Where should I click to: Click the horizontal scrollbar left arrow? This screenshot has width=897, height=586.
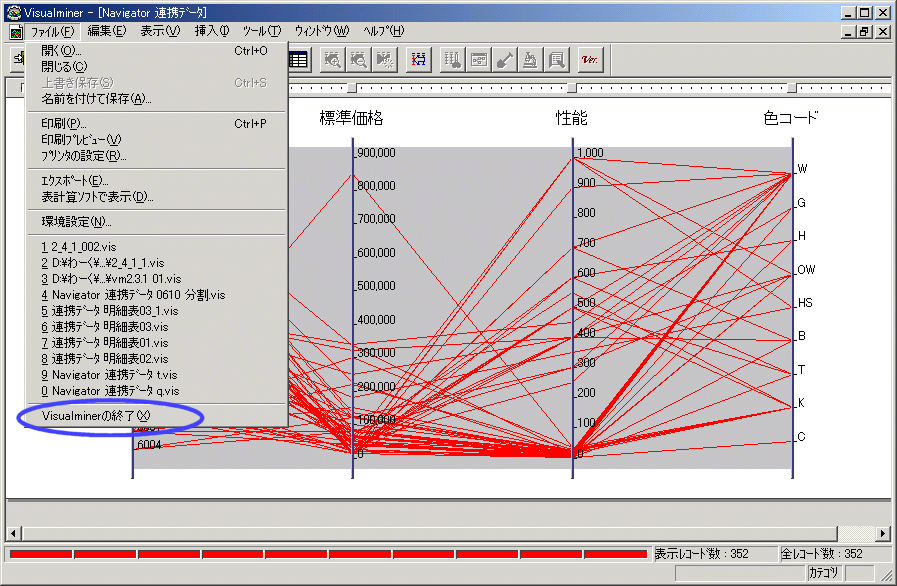click(14, 533)
